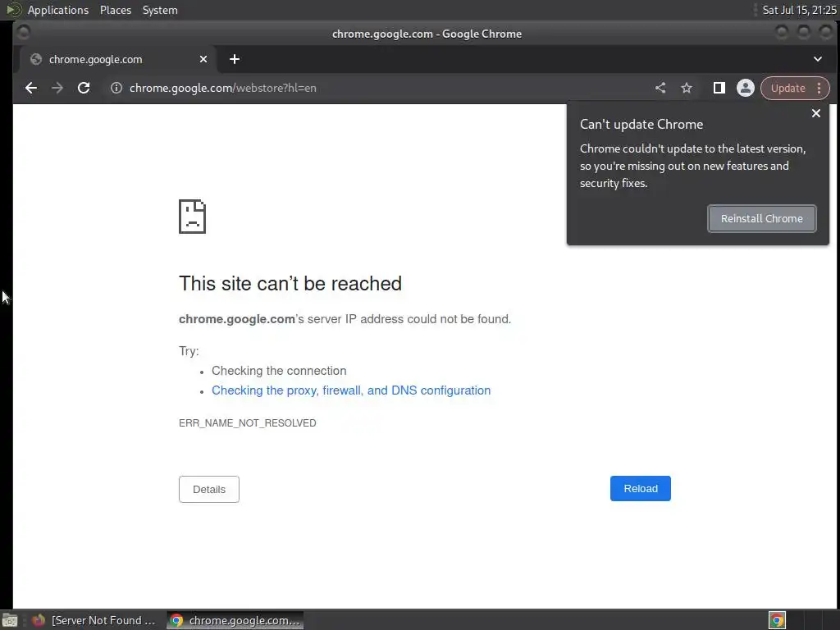The width and height of the screenshot is (840, 630).
Task: Reload the page with the toolbar refresh icon
Action: (84, 88)
